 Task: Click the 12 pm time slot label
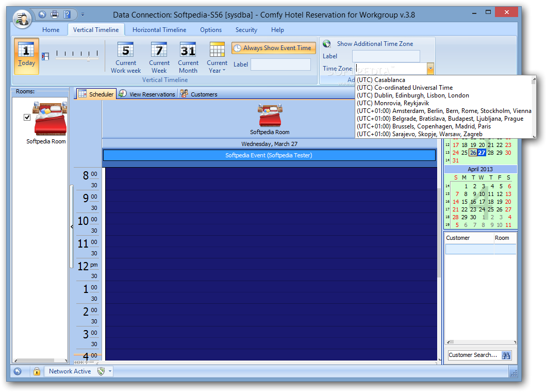tap(88, 266)
